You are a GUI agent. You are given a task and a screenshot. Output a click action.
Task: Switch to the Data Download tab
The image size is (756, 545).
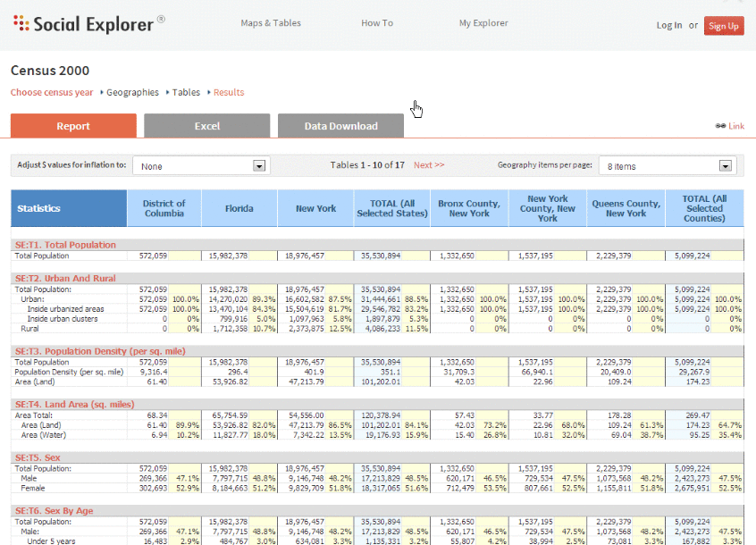[340, 126]
